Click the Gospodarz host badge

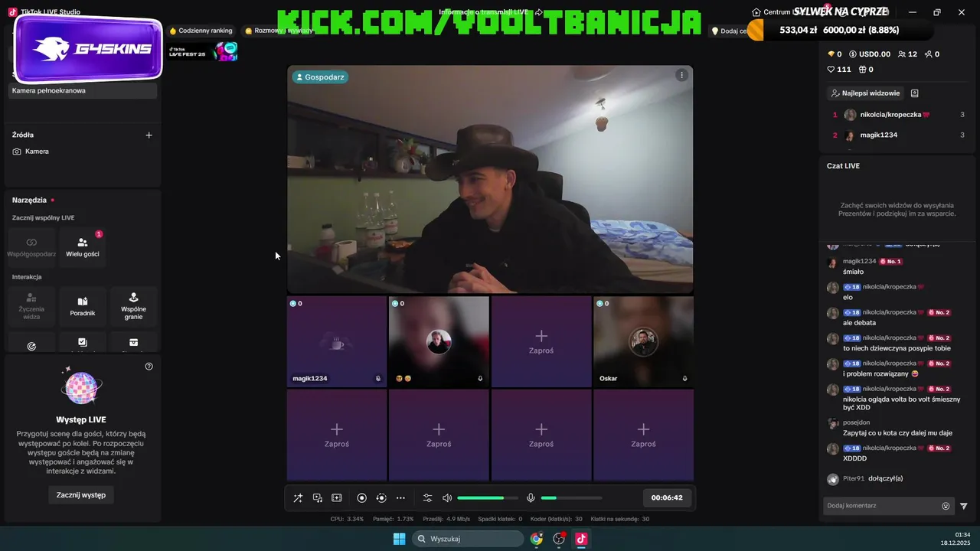320,77
